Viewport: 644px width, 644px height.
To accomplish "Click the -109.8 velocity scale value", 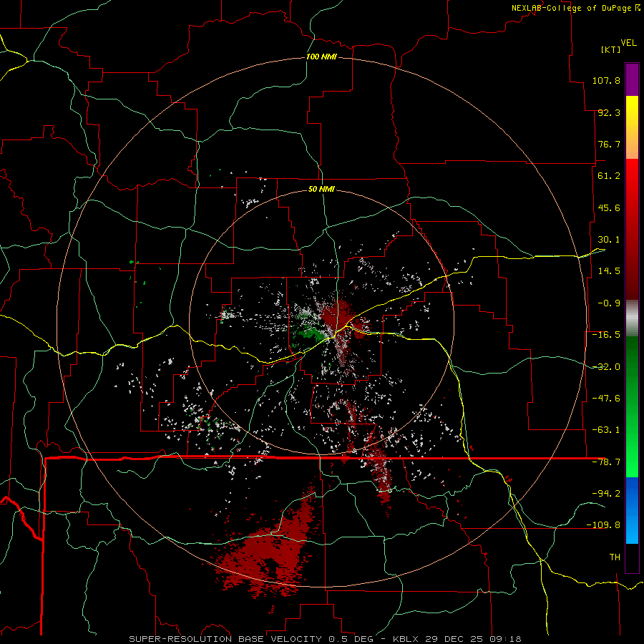I will click(603, 525).
